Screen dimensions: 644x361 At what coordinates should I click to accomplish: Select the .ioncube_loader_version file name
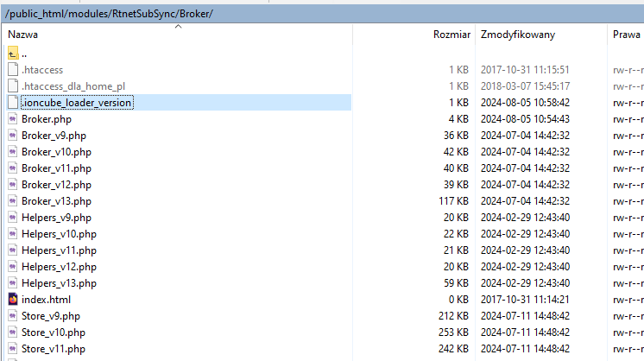[77, 103]
